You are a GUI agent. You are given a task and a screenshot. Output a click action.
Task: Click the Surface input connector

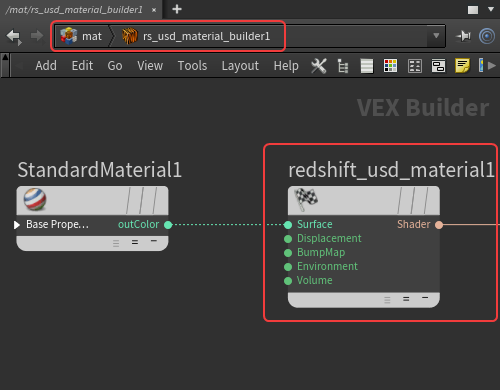click(288, 225)
